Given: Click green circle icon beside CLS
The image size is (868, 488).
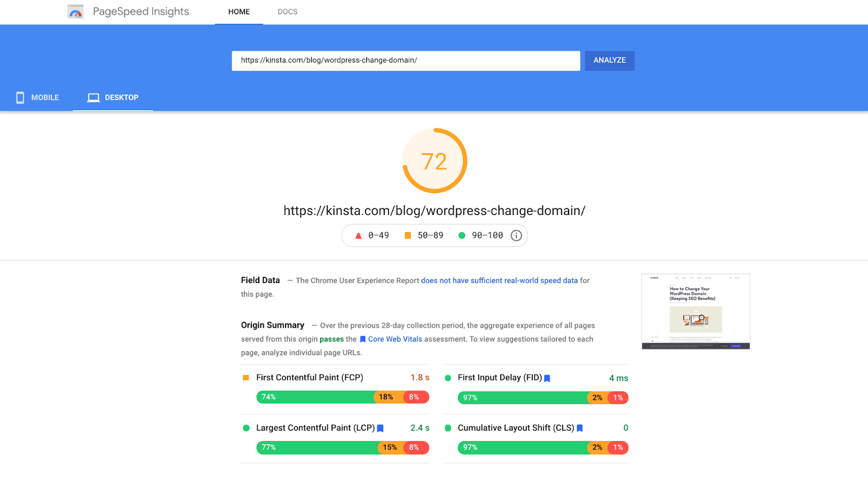Looking at the screenshot, I should [x=448, y=428].
